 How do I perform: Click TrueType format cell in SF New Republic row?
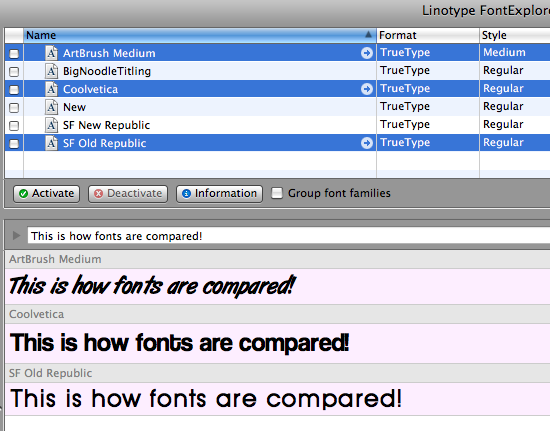[x=405, y=124]
